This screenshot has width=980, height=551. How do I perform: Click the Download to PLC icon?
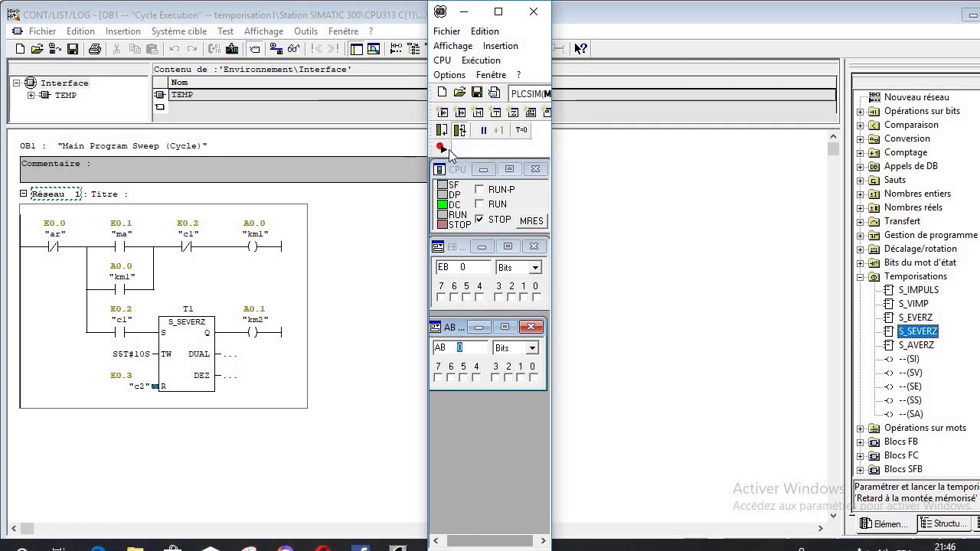(x=233, y=49)
